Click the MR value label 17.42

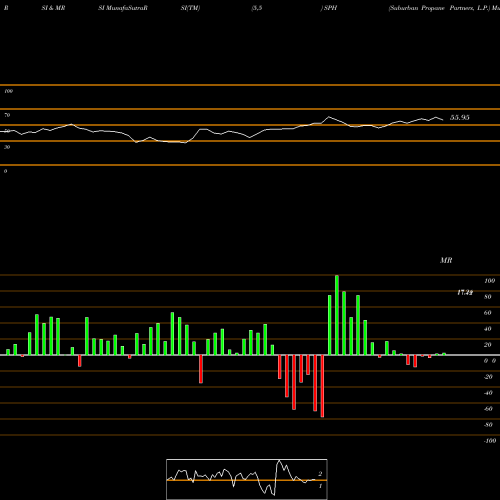(465, 293)
